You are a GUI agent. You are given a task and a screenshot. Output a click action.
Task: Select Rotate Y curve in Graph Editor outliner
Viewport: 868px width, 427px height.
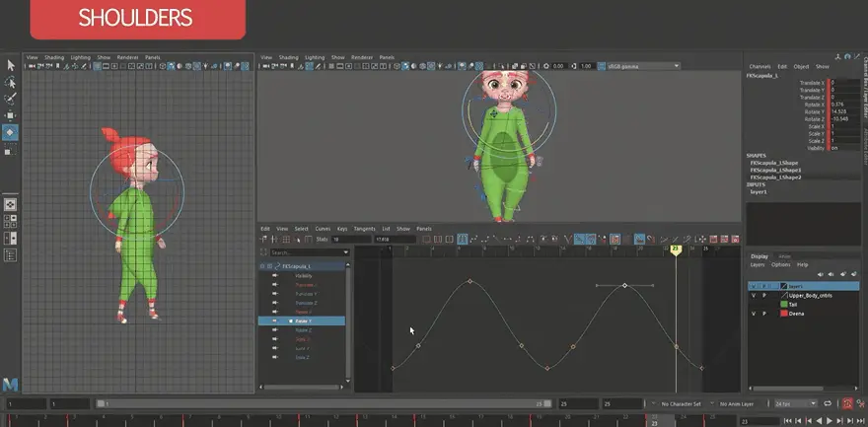click(x=301, y=321)
